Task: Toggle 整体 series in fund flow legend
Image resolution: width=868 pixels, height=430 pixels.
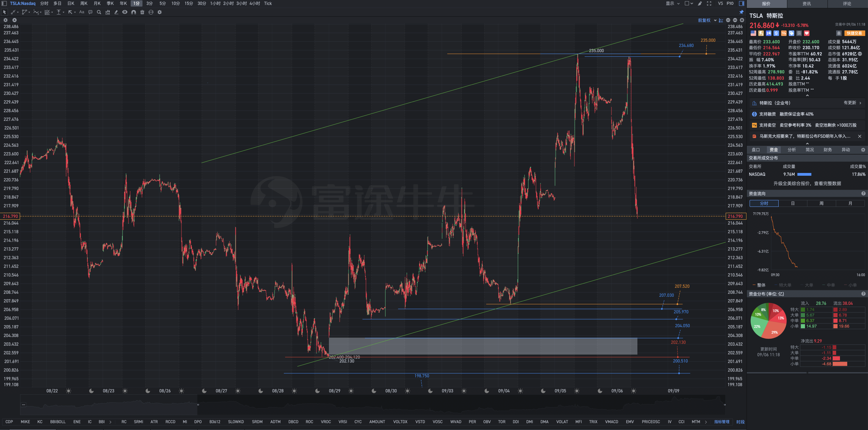Action: click(759, 285)
